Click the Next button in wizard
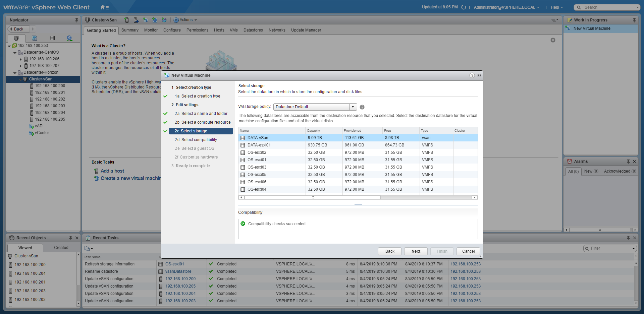This screenshot has width=644, height=314. (x=416, y=251)
